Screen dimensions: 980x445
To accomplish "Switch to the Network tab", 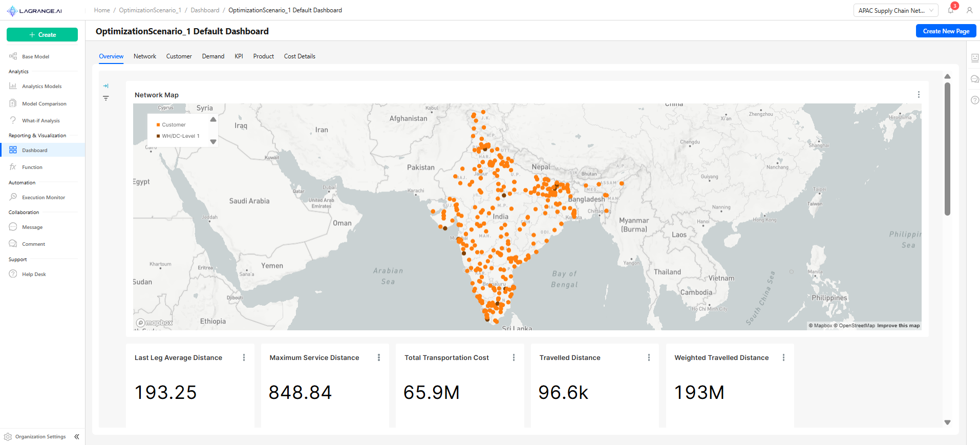I will (145, 56).
